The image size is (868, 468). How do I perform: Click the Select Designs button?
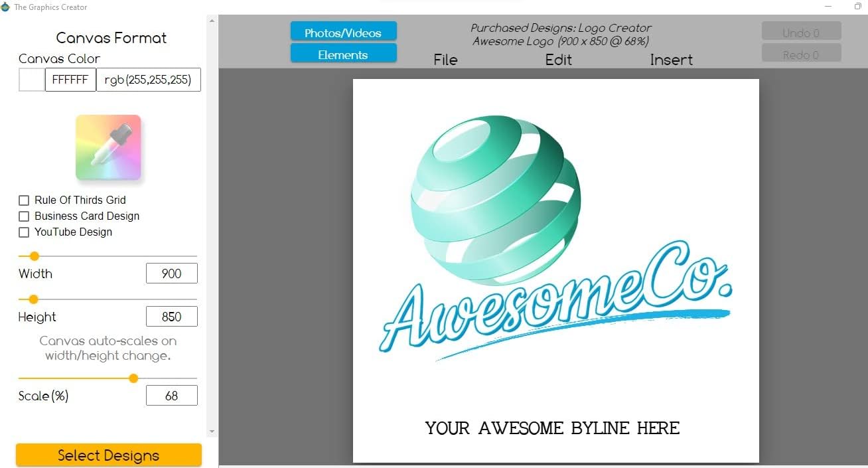point(109,455)
